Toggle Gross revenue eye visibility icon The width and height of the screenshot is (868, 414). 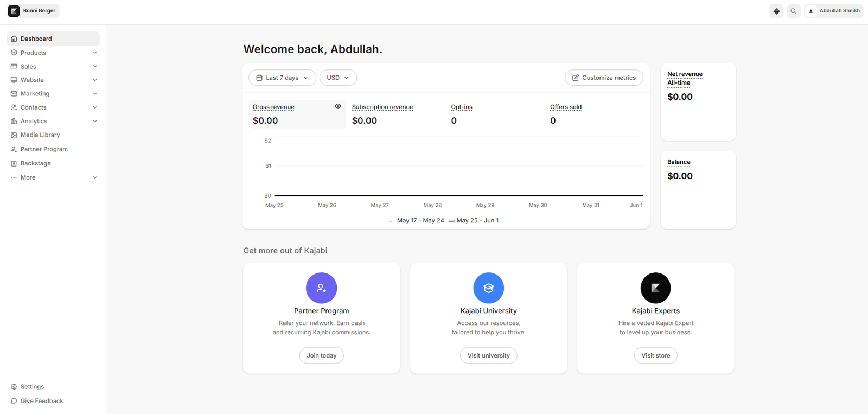[338, 106]
